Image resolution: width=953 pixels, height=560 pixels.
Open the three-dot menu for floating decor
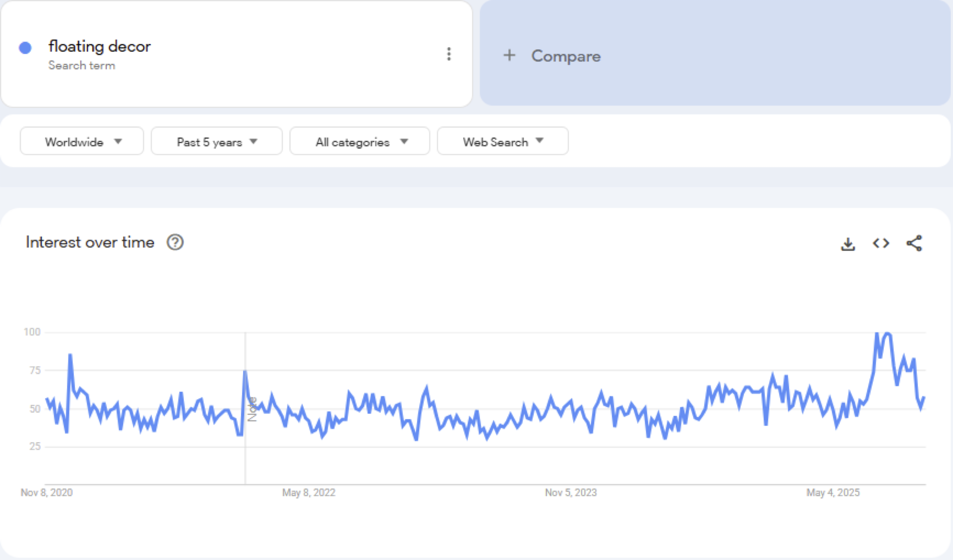click(x=449, y=54)
